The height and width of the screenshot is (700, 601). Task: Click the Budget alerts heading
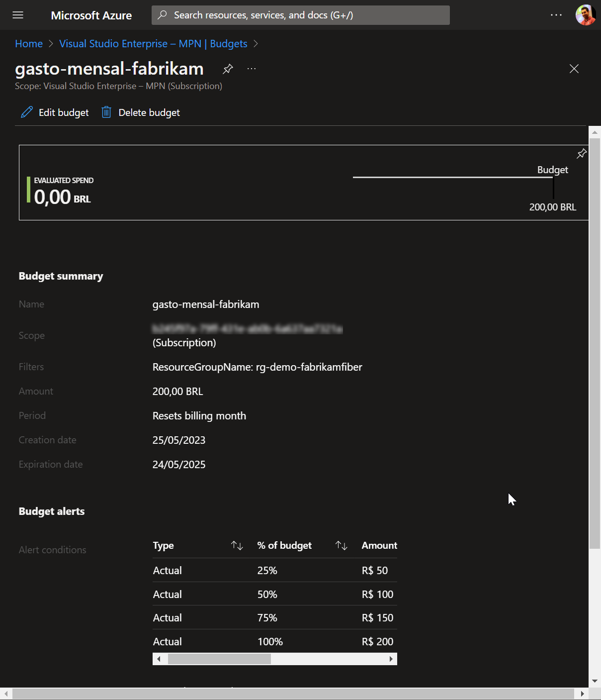click(52, 511)
